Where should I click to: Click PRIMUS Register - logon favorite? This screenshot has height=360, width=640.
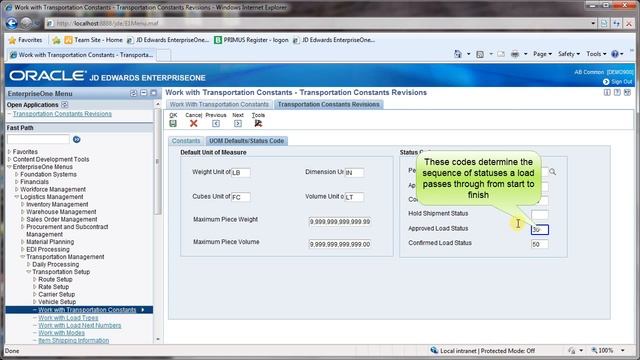click(251, 40)
